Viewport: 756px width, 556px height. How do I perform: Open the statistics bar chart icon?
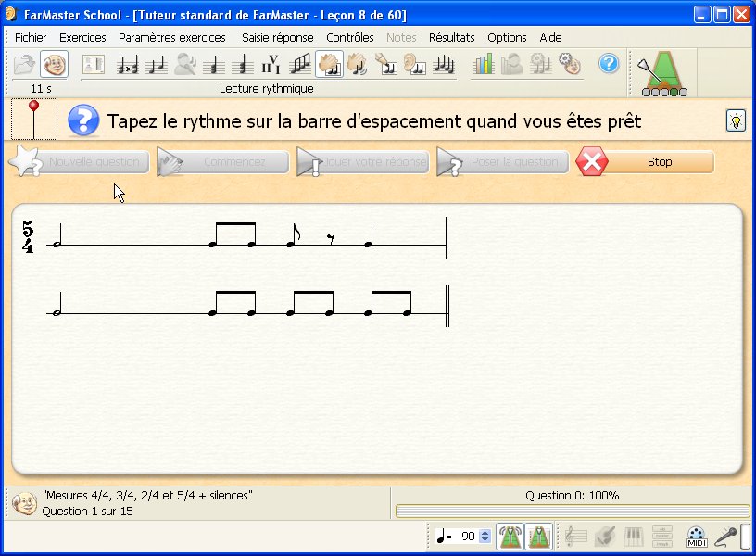(484, 64)
